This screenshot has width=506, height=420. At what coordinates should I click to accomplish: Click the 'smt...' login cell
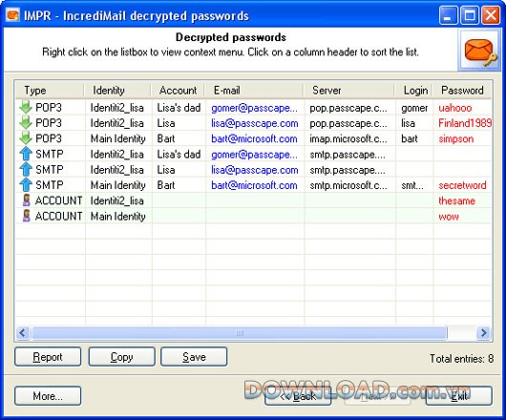click(412, 185)
